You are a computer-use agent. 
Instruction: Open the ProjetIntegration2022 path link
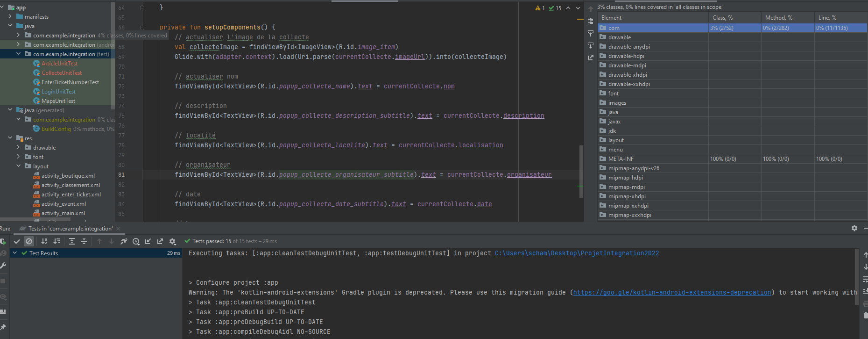click(x=577, y=253)
